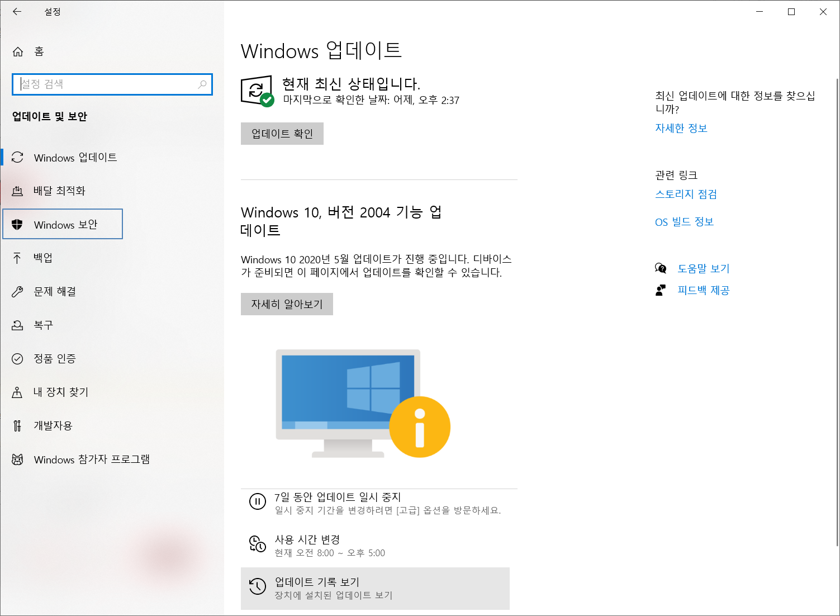
Task: Go back using the back arrow icon
Action: click(x=17, y=12)
